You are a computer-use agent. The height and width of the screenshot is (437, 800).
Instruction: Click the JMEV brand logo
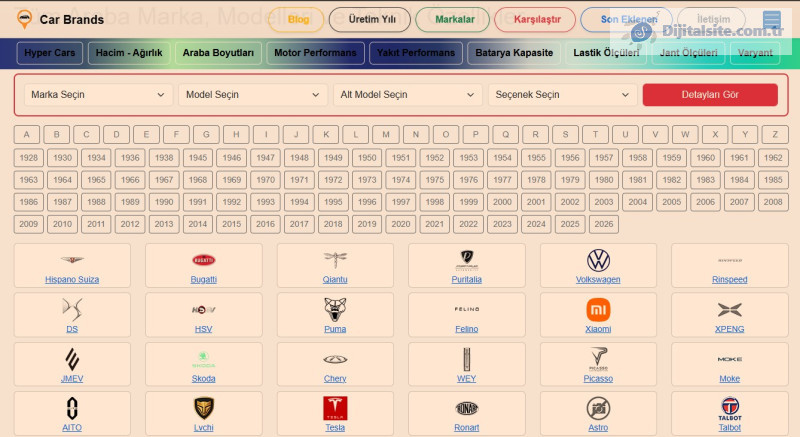[x=72, y=359]
